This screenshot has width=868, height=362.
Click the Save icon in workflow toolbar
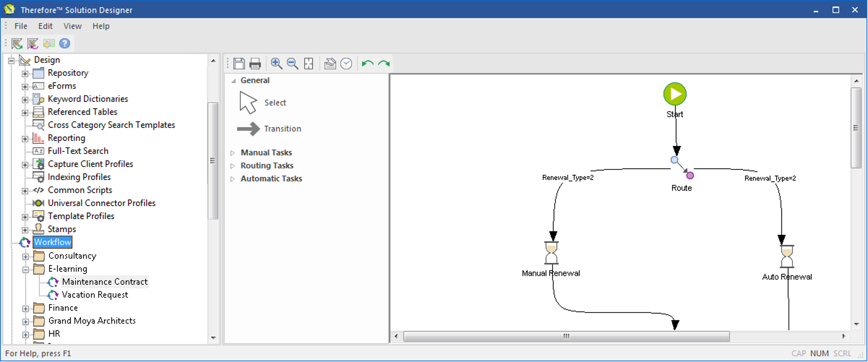click(x=239, y=63)
